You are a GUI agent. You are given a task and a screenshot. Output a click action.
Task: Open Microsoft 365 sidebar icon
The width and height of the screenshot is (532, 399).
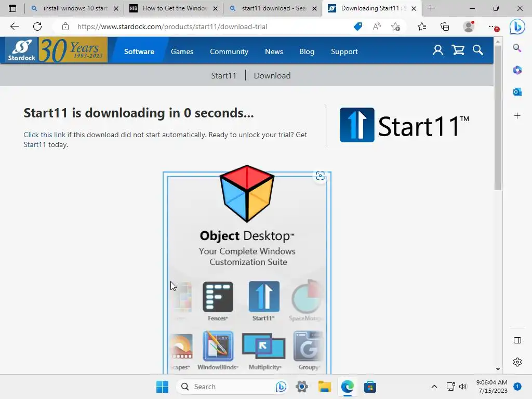click(517, 70)
